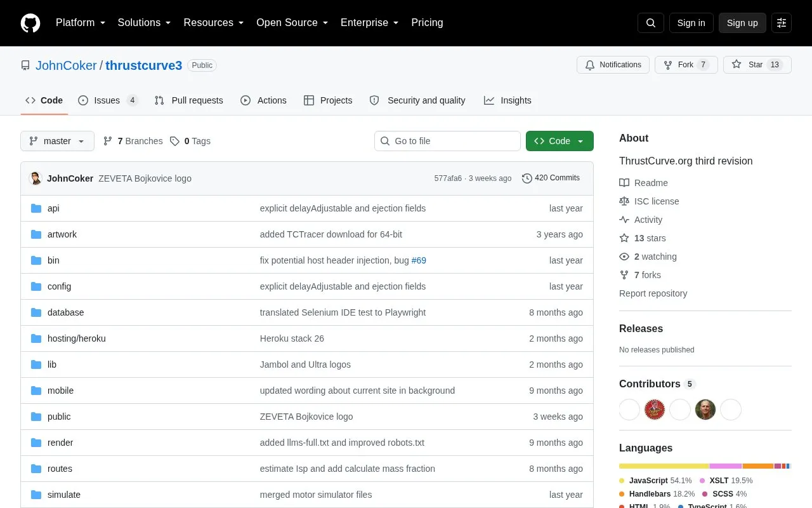
Task: Switch to the Pull requests tab
Action: click(x=188, y=100)
